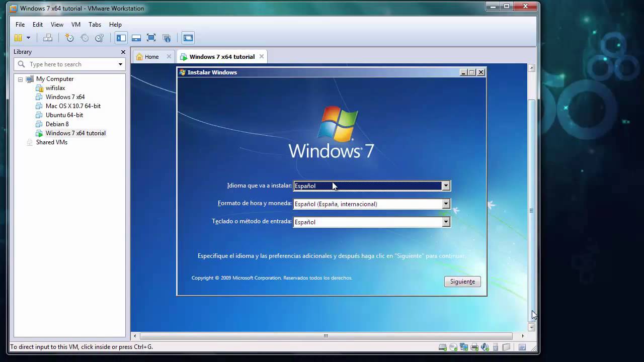Viewport: 644px width, 362px height.
Task: Click Siguiente to continue installation
Action: [x=462, y=282]
